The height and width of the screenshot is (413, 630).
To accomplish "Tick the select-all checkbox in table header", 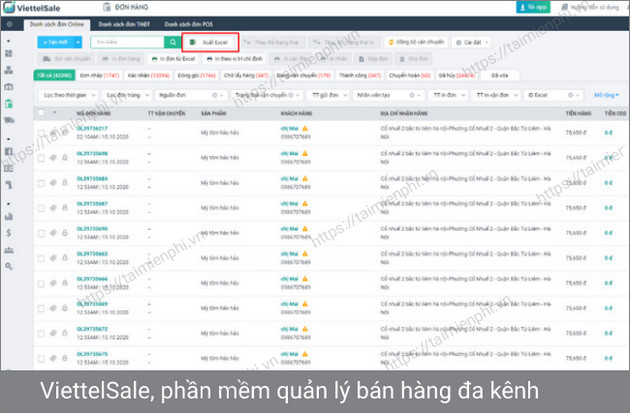I will [x=41, y=113].
